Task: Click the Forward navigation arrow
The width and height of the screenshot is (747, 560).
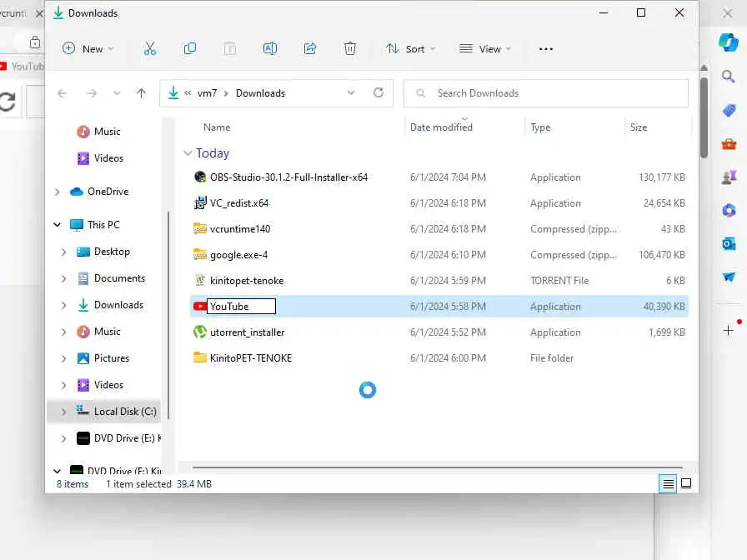Action: point(92,93)
